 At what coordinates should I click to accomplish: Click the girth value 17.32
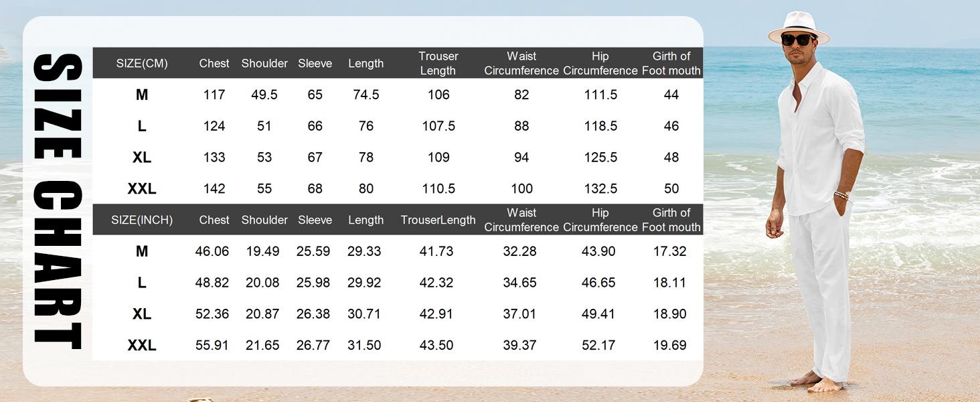point(670,251)
